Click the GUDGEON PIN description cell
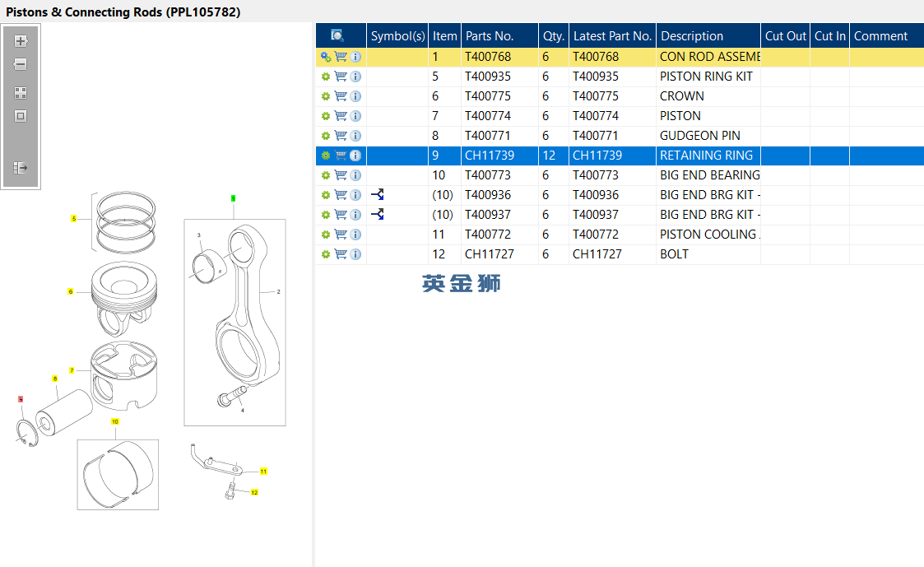 708,136
